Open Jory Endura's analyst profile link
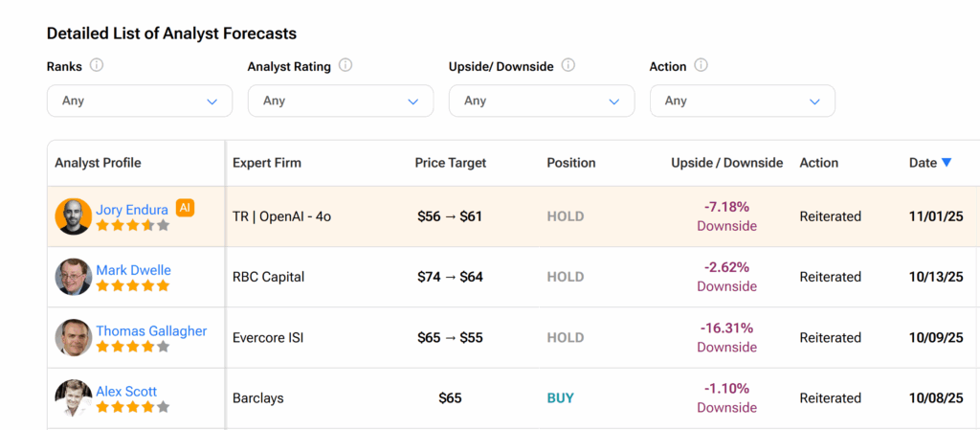Viewport: 980px width, 430px height. click(132, 210)
